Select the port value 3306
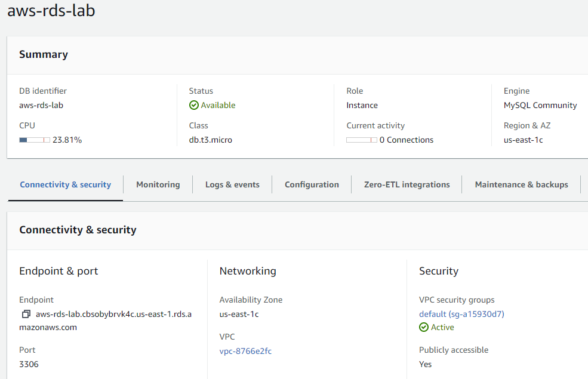This screenshot has width=588, height=379. point(29,364)
